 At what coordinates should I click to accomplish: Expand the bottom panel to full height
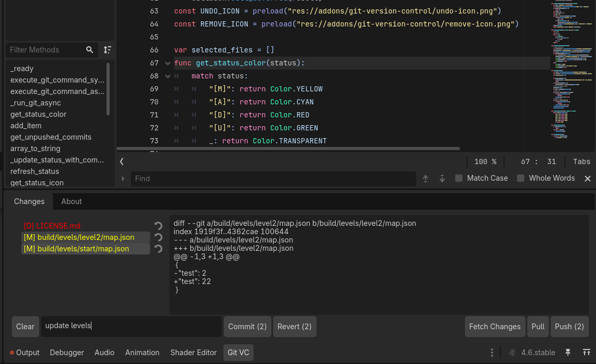(586, 353)
